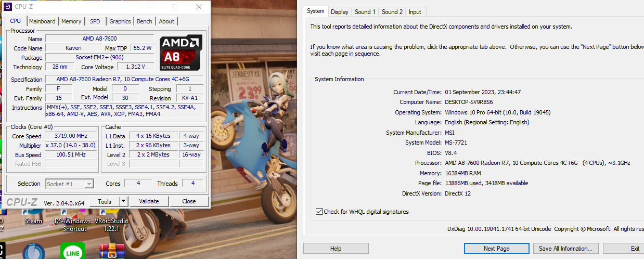This screenshot has height=259, width=644.
Task: Switch to the Input tab in DxDiag
Action: [x=415, y=12]
